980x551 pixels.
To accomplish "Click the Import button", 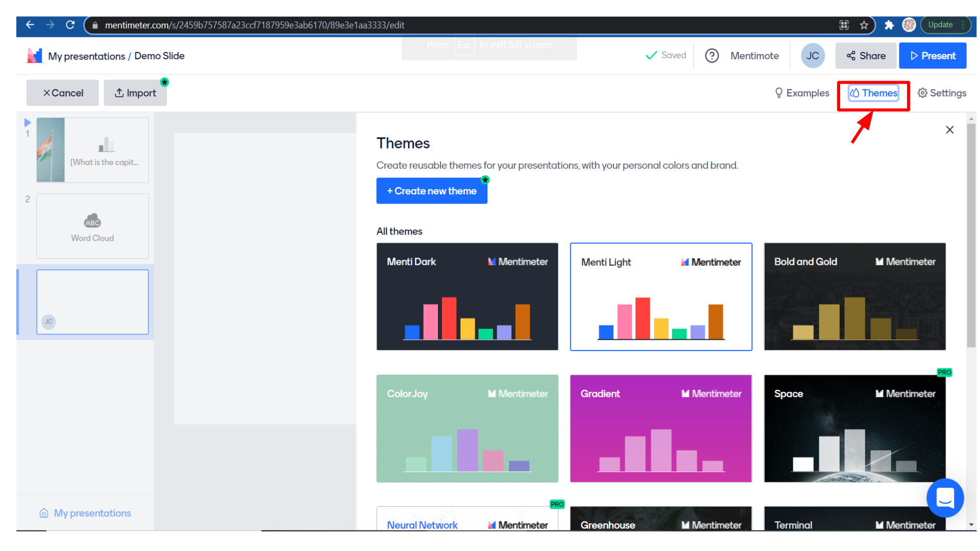I will click(135, 93).
